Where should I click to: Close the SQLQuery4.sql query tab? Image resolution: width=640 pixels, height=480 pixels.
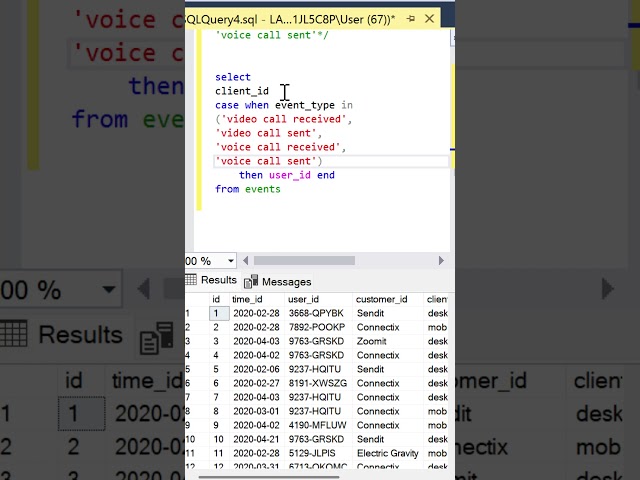(429, 19)
